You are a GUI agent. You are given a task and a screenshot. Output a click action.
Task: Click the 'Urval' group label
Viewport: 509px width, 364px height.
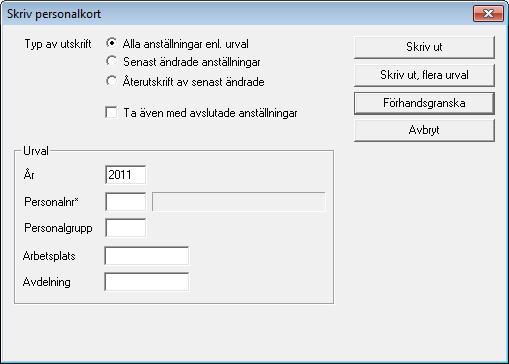(x=36, y=151)
